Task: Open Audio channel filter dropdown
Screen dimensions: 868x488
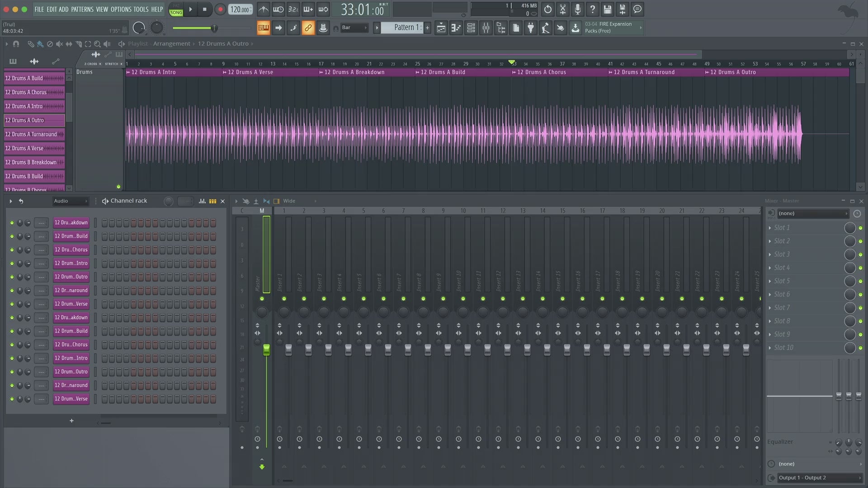Action: pyautogui.click(x=70, y=201)
